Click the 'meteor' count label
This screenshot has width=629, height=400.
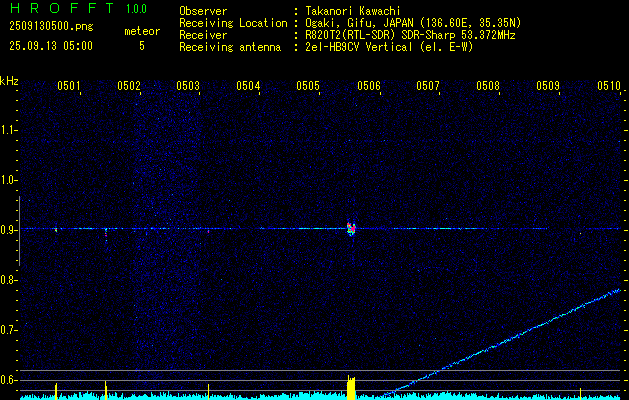pos(142,31)
